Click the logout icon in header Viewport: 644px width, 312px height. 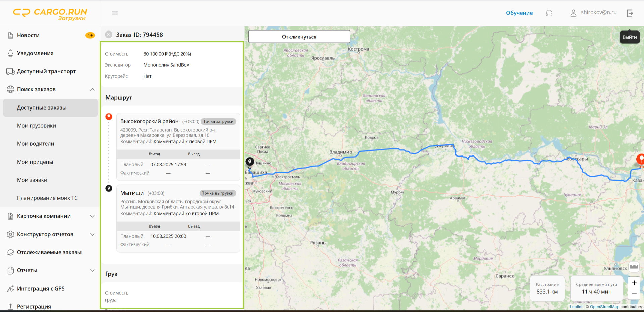tap(630, 13)
